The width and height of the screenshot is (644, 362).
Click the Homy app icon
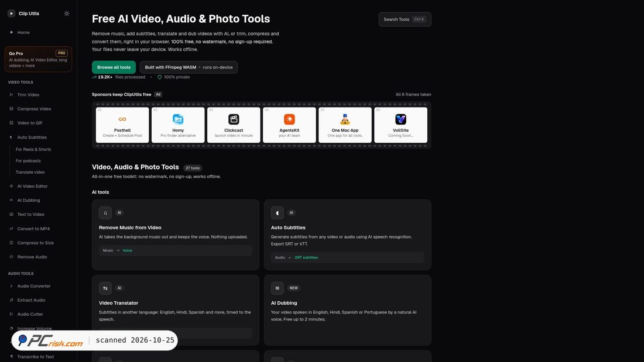pyautogui.click(x=178, y=119)
